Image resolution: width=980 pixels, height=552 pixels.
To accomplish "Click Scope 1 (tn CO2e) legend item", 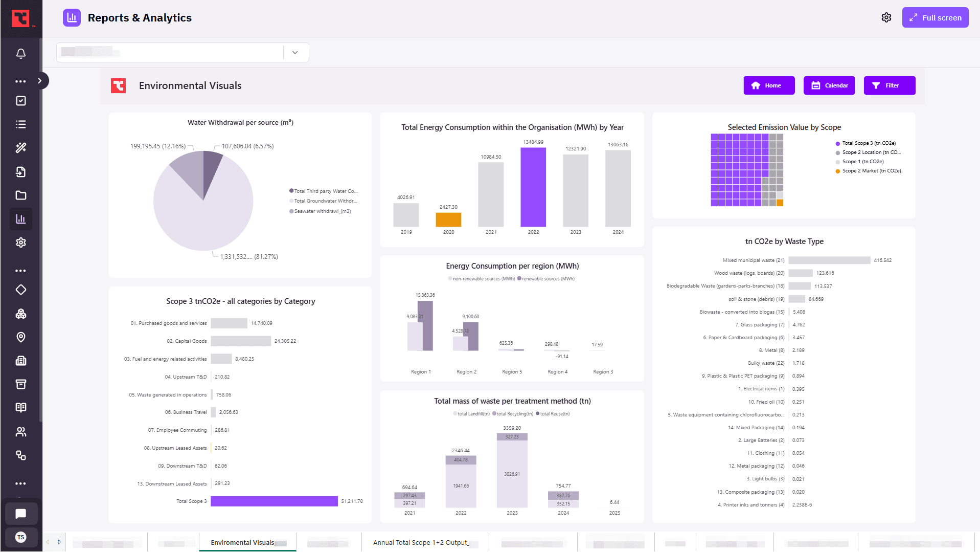I will (860, 162).
